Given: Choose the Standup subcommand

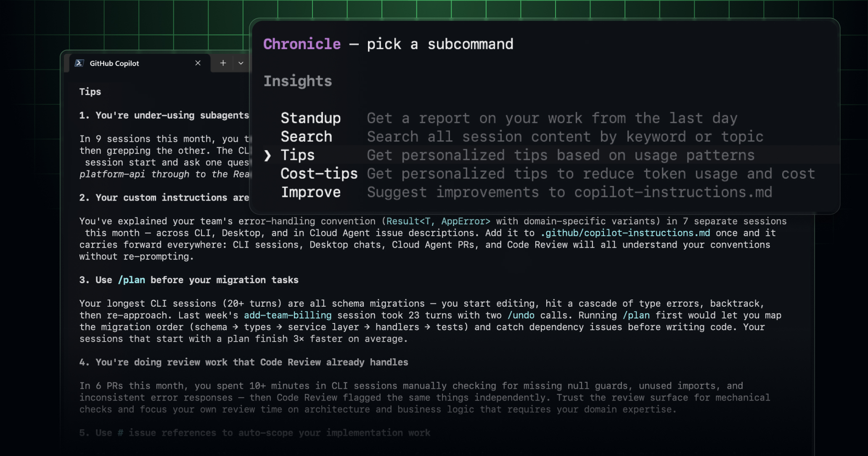Looking at the screenshot, I should (311, 118).
